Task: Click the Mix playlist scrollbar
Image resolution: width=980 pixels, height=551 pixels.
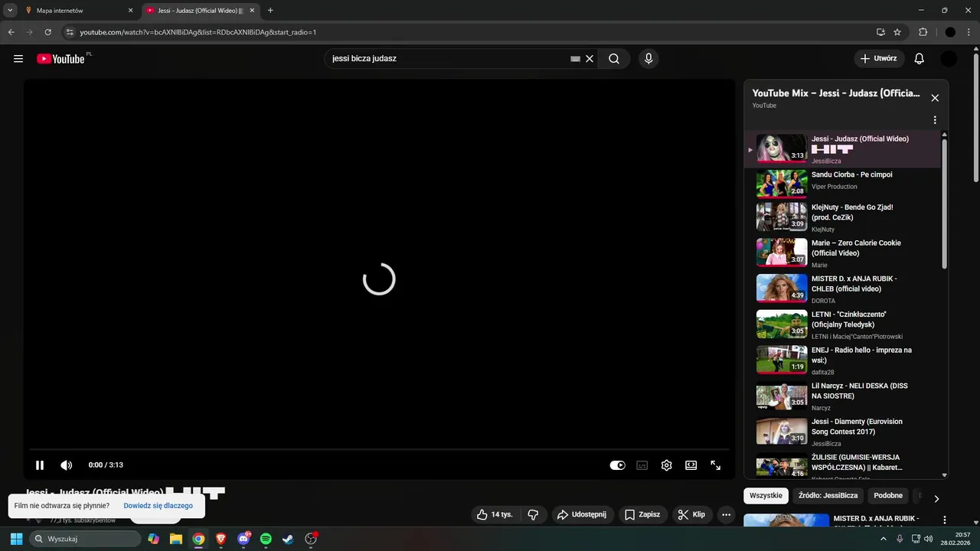Action: 944,203
